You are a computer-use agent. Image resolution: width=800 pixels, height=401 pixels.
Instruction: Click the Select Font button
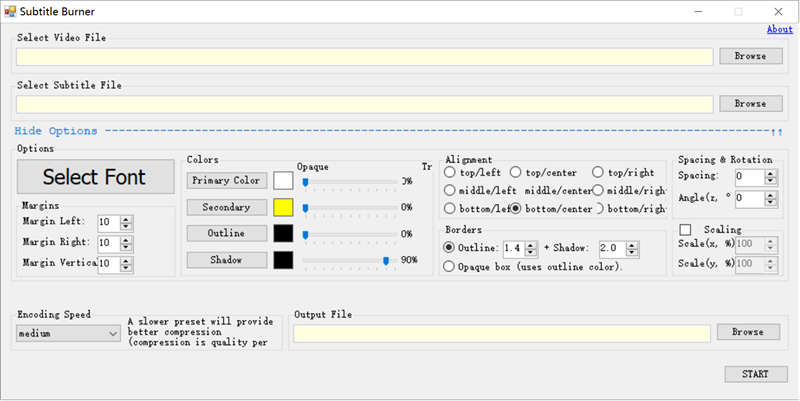[x=95, y=177]
